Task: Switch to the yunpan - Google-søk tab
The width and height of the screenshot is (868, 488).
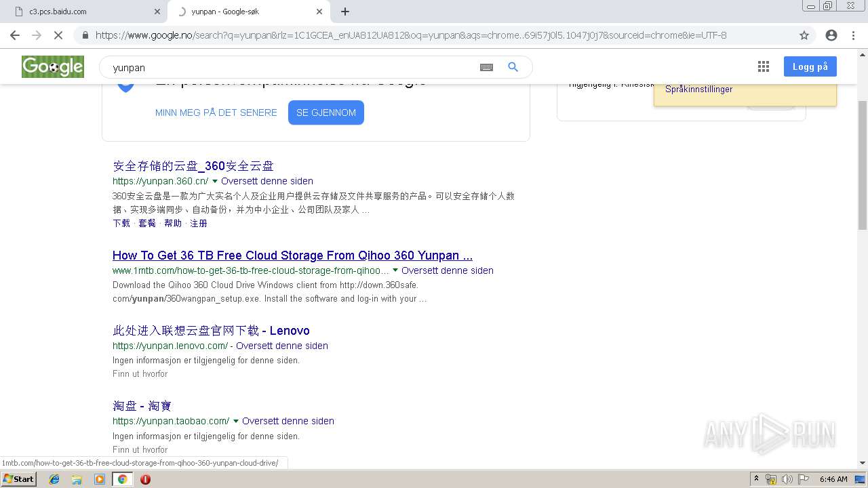Action: (248, 12)
